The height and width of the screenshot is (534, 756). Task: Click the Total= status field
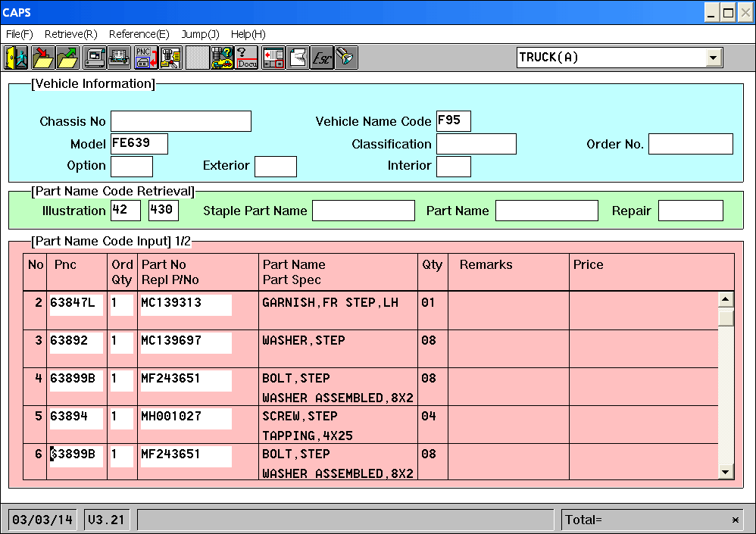pos(652,520)
